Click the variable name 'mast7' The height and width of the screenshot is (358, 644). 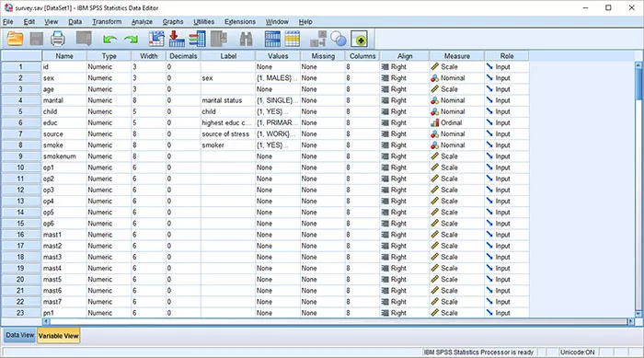[x=52, y=301]
